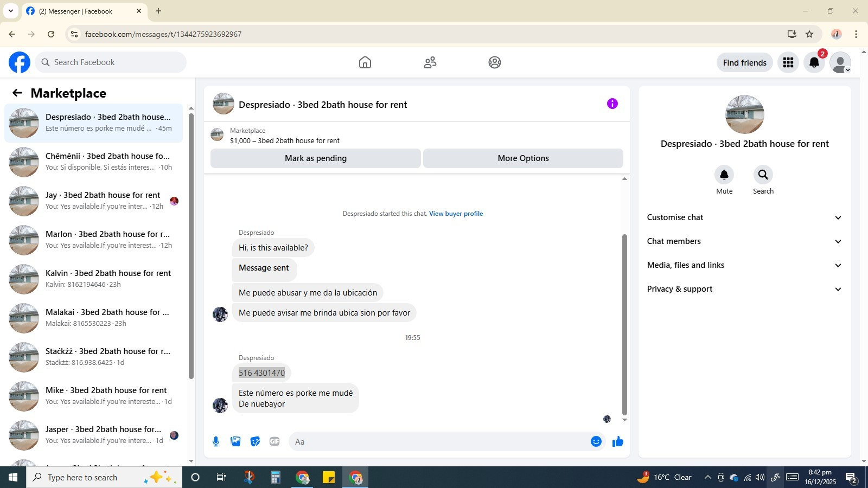The height and width of the screenshot is (488, 868).
Task: Open conversation information purple icon
Action: coord(612,104)
